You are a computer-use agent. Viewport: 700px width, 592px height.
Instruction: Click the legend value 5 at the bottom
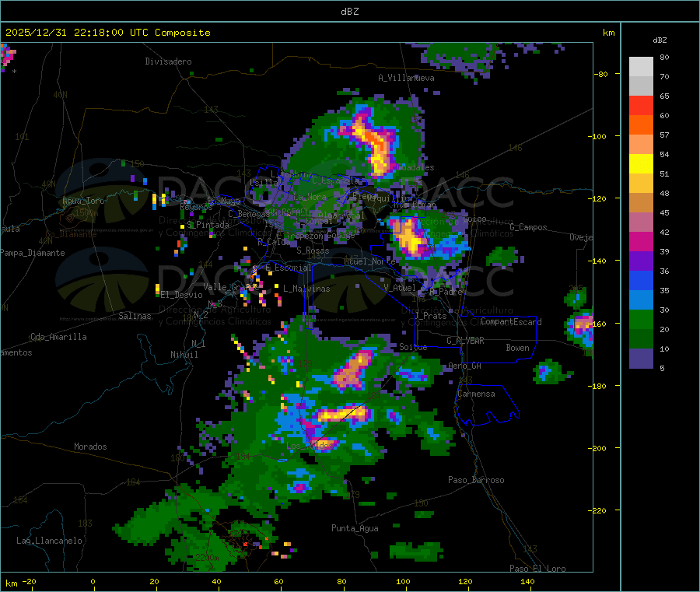pos(662,368)
